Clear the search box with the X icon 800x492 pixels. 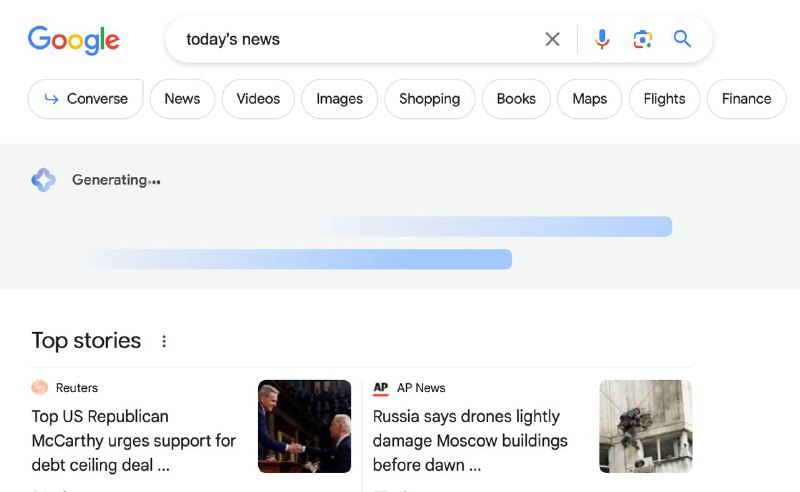[552, 39]
